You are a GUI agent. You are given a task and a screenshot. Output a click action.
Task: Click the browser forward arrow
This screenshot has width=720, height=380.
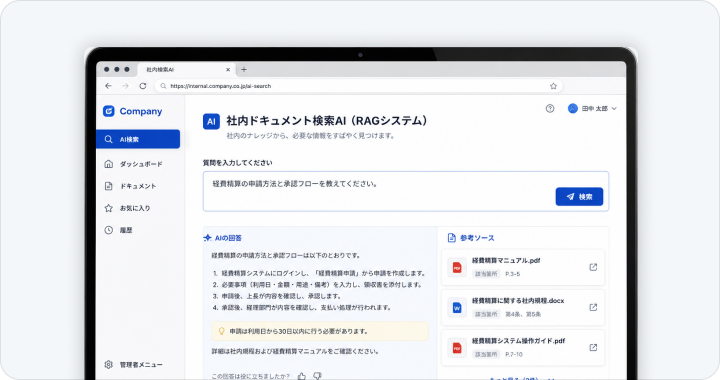click(x=125, y=86)
